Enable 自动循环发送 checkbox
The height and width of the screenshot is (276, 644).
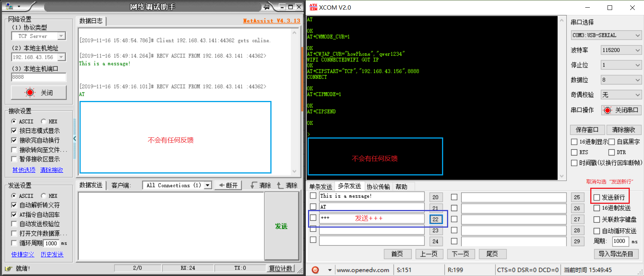click(597, 231)
